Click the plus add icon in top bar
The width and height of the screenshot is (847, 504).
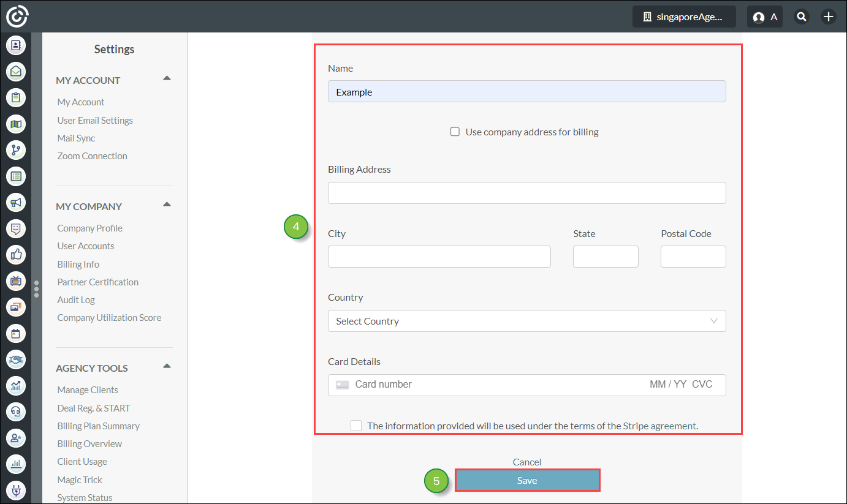(x=829, y=17)
